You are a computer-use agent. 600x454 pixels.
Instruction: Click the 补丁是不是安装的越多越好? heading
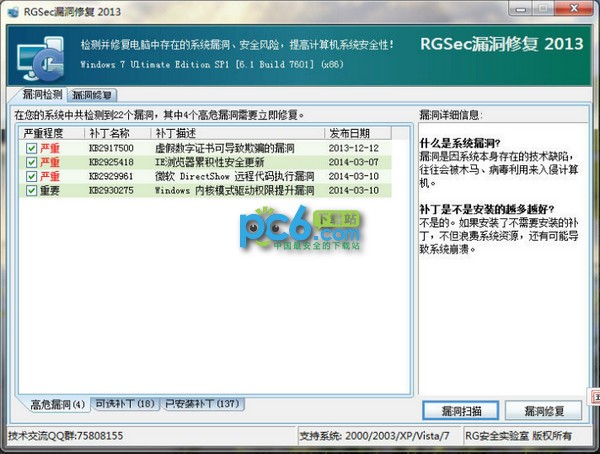pos(487,209)
